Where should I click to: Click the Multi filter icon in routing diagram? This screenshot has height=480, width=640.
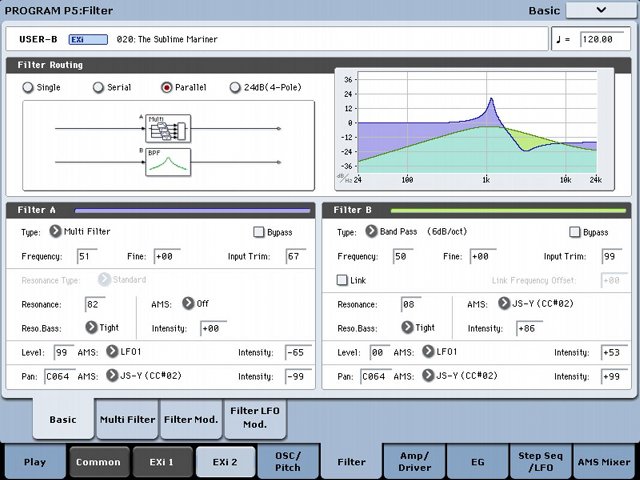click(x=167, y=127)
